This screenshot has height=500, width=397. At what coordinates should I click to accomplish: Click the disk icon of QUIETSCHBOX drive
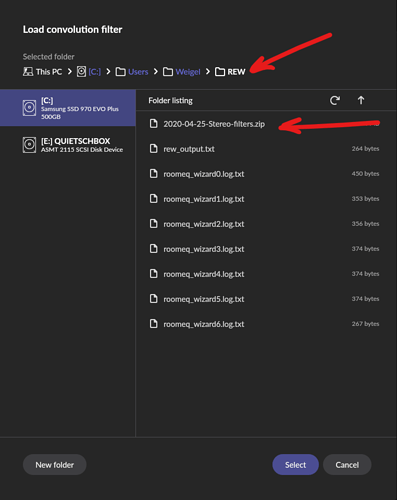pos(29,145)
